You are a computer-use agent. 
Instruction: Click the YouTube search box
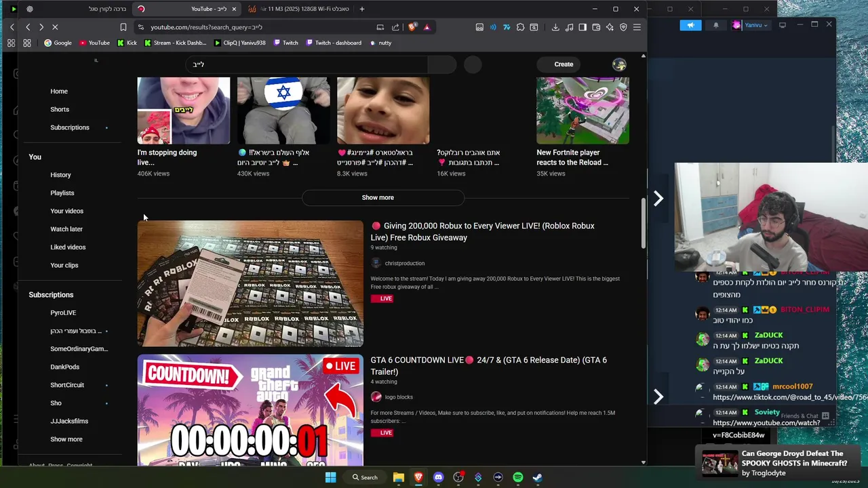[307, 64]
